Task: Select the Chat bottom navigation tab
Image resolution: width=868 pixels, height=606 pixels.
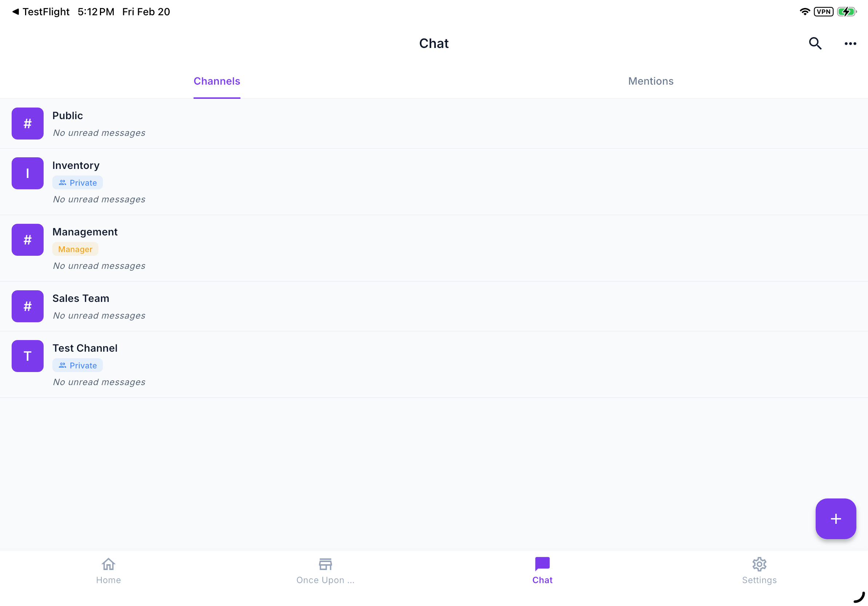Action: click(542, 571)
